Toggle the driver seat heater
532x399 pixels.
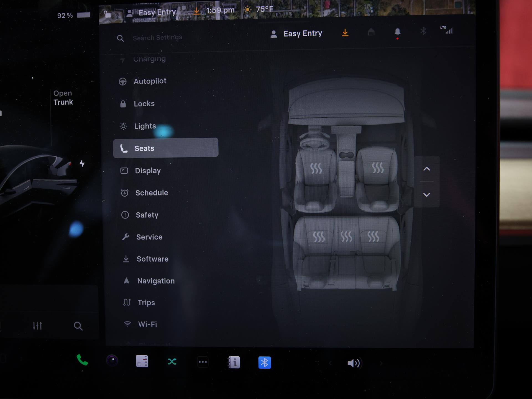316,168
